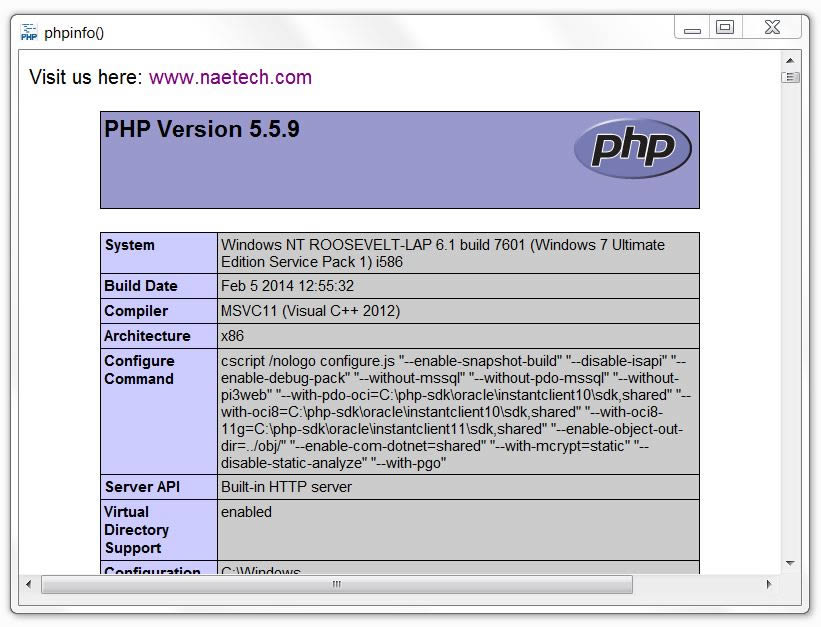Click the Built-in HTTP server value
This screenshot has width=821, height=627.
[286, 487]
